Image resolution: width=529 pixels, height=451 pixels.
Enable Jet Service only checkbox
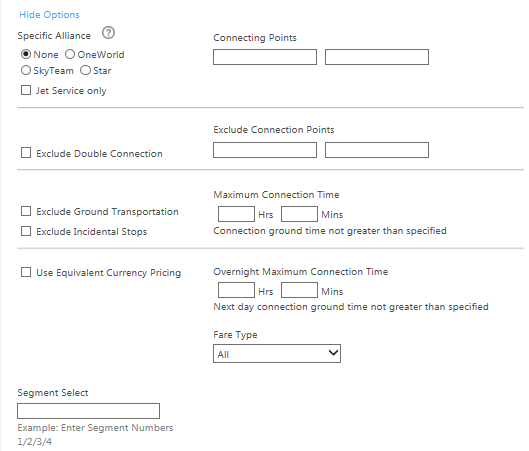26,90
